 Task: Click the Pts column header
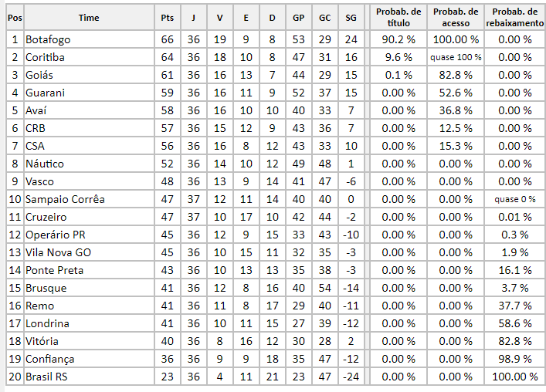pos(168,18)
